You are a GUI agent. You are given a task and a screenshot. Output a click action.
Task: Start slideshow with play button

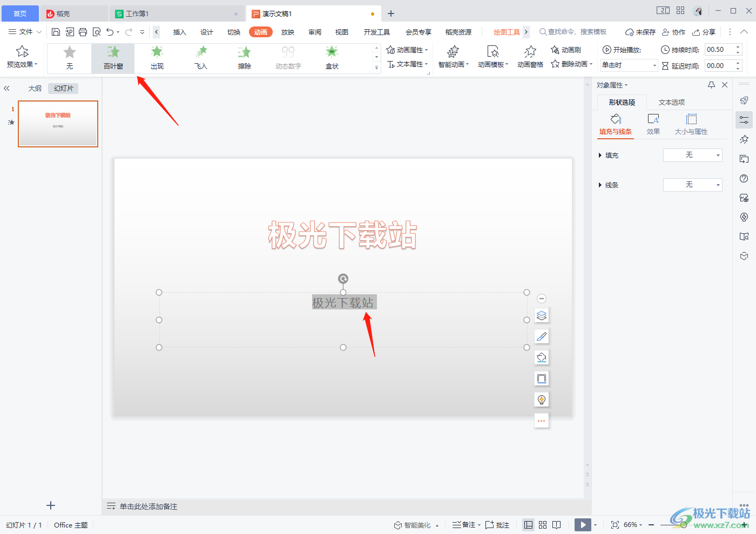pyautogui.click(x=583, y=525)
